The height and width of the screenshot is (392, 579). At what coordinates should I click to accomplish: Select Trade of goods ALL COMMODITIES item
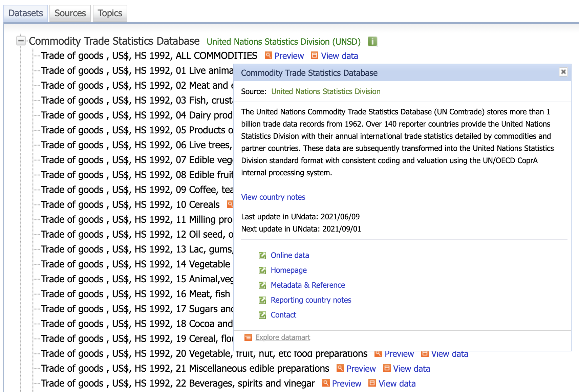coord(149,56)
